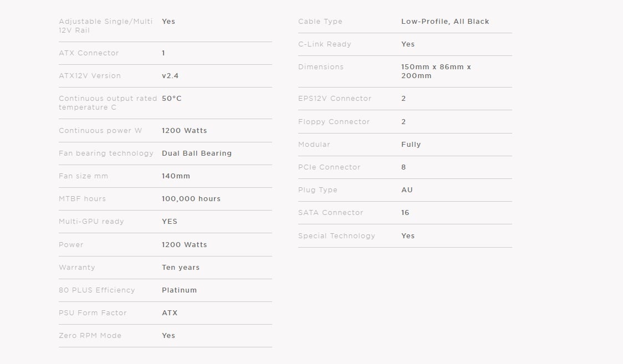This screenshot has width=623, height=364.
Task: Select the Platinum efficiency value
Action: 179,290
